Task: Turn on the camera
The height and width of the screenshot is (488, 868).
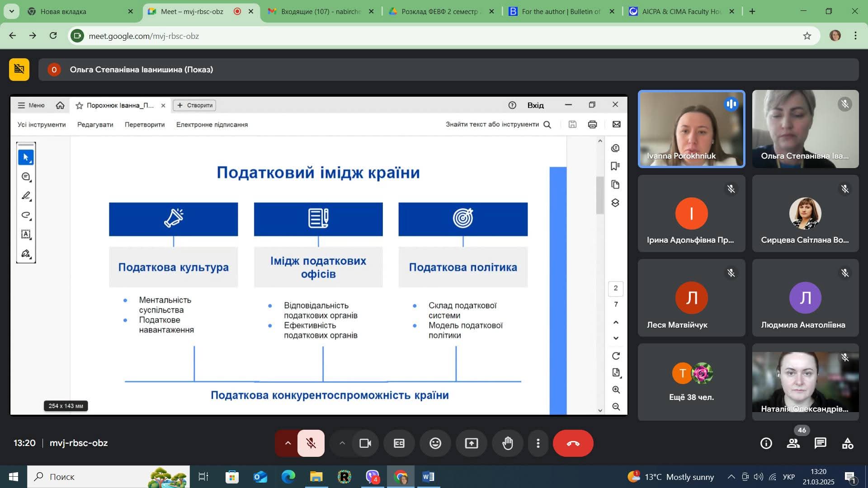Action: pos(365,443)
